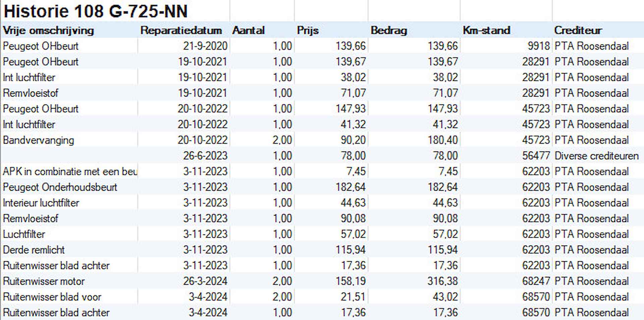
Task: Select the price 78,00 in Prijs column
Action: pos(353,156)
